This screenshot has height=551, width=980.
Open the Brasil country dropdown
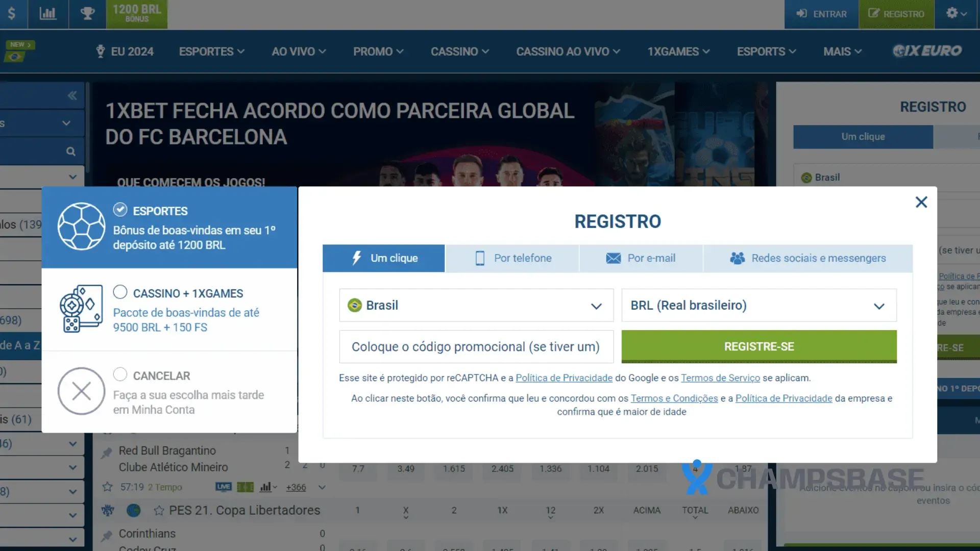(476, 305)
